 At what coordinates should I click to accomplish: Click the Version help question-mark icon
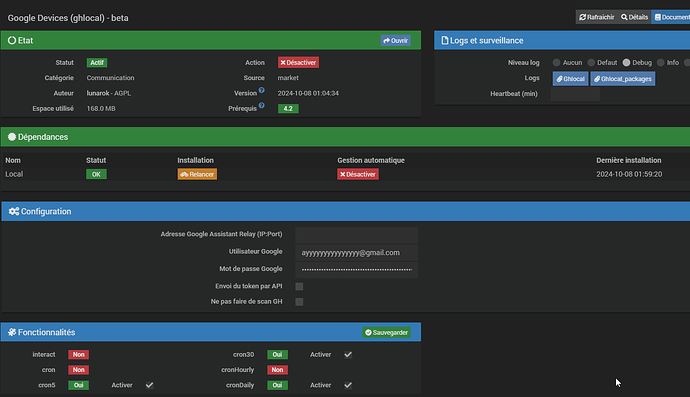click(261, 90)
